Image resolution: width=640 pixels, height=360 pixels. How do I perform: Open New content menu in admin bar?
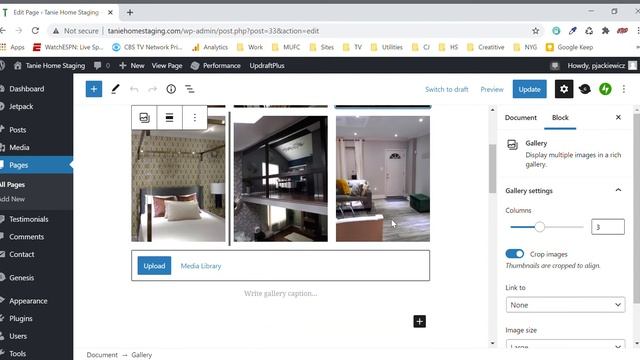[132, 65]
